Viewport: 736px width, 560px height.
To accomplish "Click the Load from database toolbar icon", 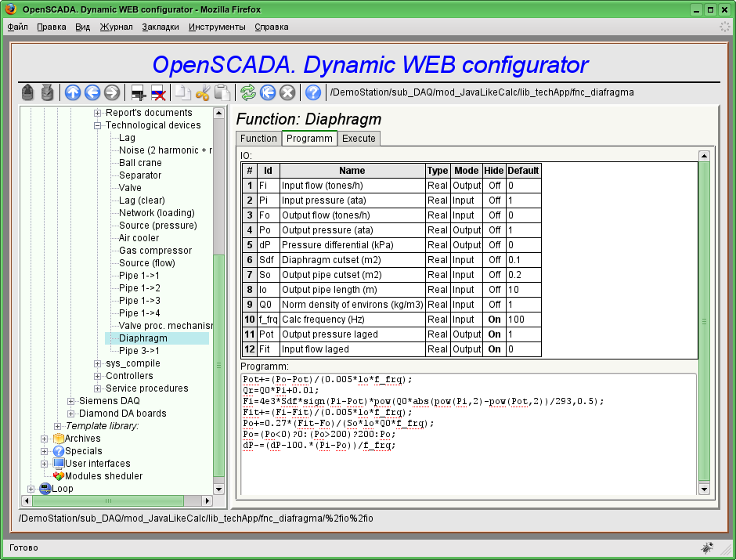I will [x=27, y=92].
